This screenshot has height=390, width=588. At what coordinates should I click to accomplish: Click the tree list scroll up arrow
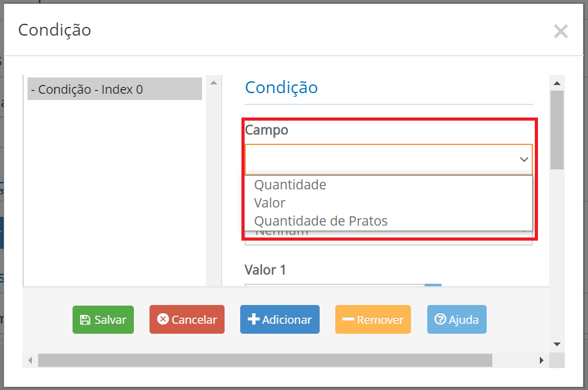[x=213, y=82]
